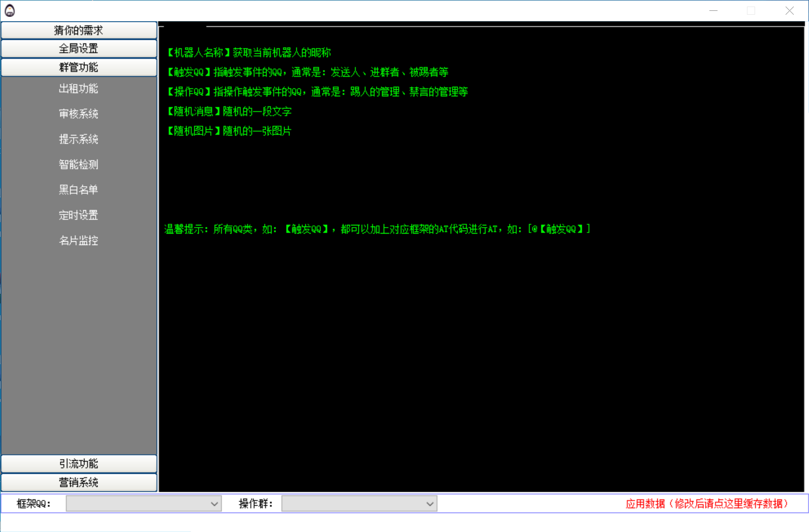Open the 全局设置 panel

pyautogui.click(x=79, y=49)
